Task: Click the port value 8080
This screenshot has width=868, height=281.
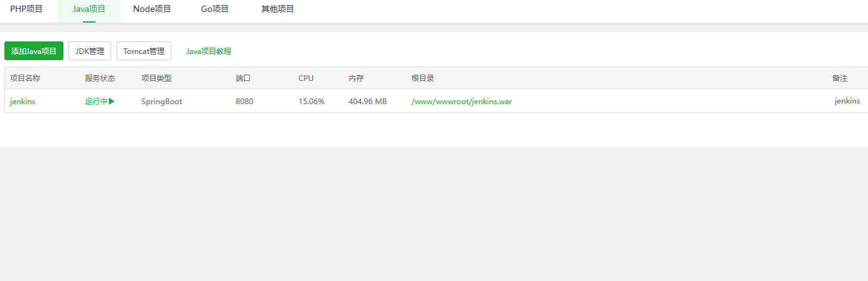Action: 244,101
